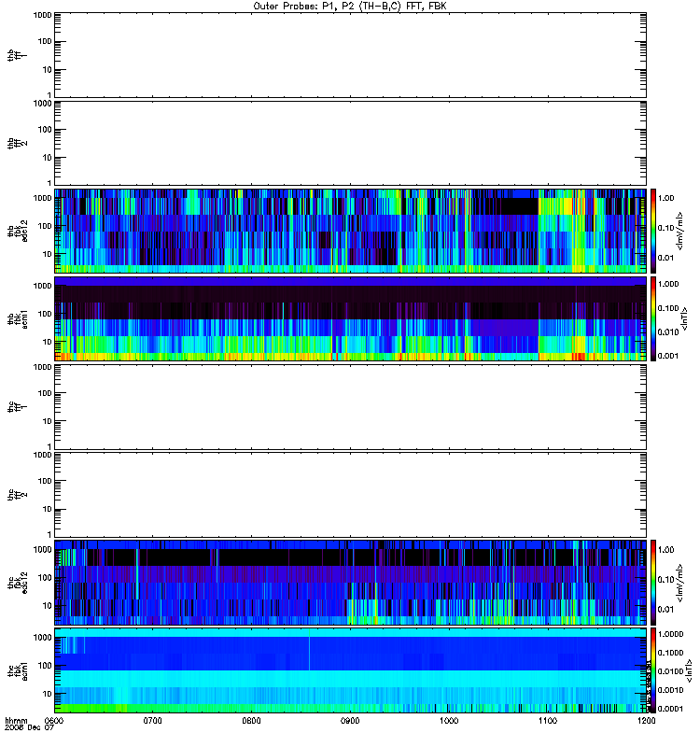Click the 0600 time axis tick label

[x=53, y=720]
